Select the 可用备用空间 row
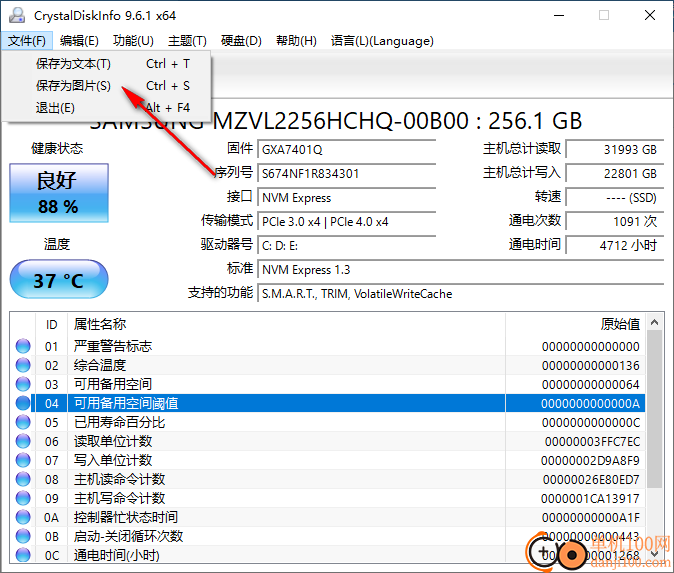674x573 pixels. pyautogui.click(x=329, y=384)
